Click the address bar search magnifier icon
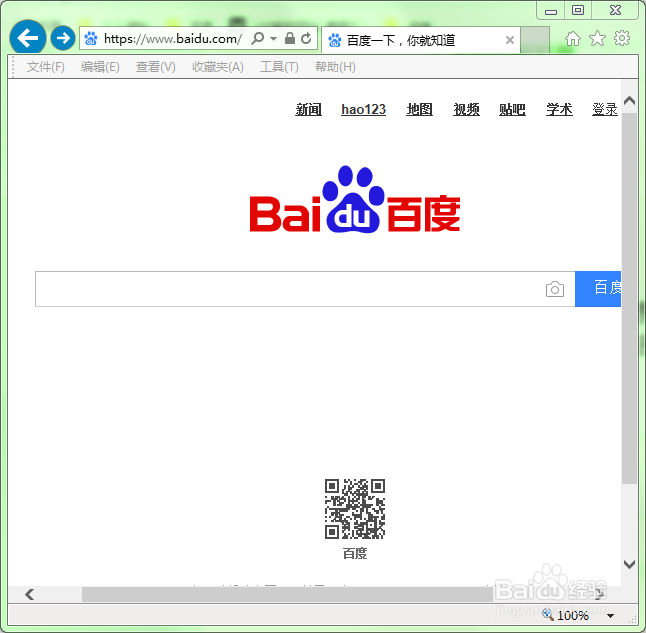 pos(258,39)
